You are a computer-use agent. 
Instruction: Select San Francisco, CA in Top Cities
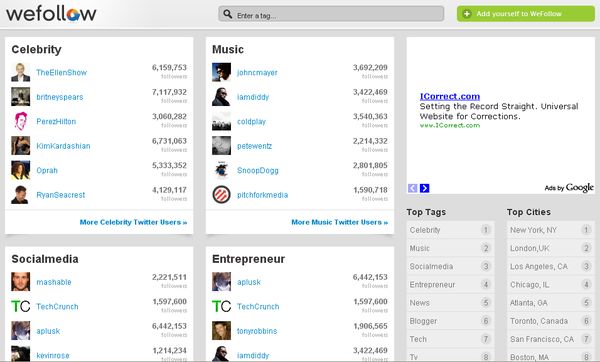[x=551, y=339]
